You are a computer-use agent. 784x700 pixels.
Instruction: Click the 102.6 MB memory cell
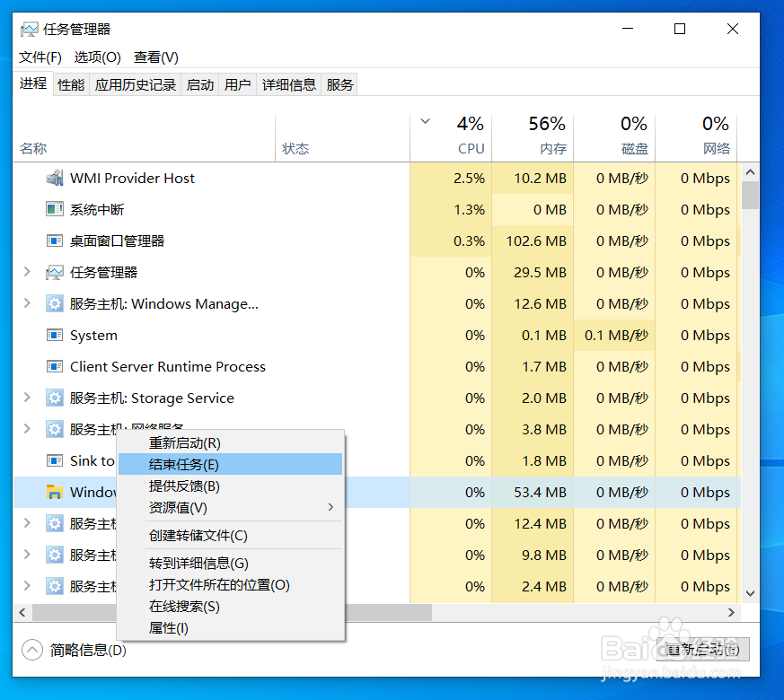(533, 241)
